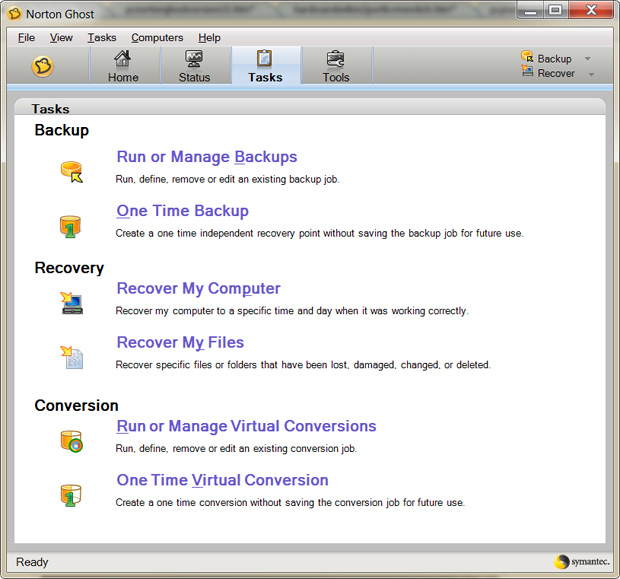Image resolution: width=620 pixels, height=579 pixels.
Task: Click the Run or Manage Virtual Conversions icon
Action: coord(72,441)
